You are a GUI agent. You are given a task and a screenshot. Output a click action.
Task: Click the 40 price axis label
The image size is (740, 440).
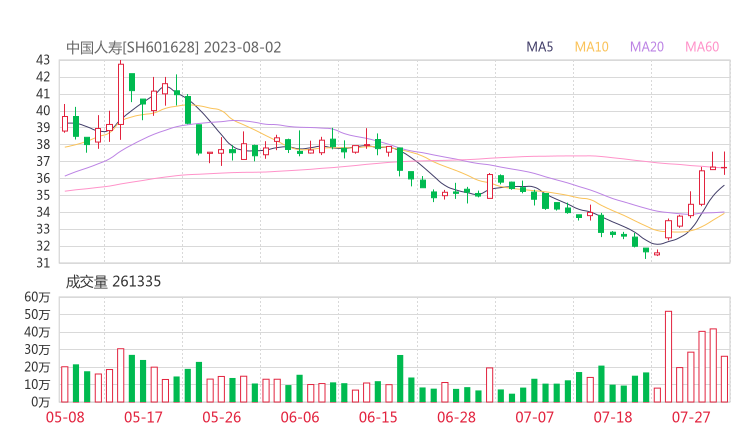point(43,110)
